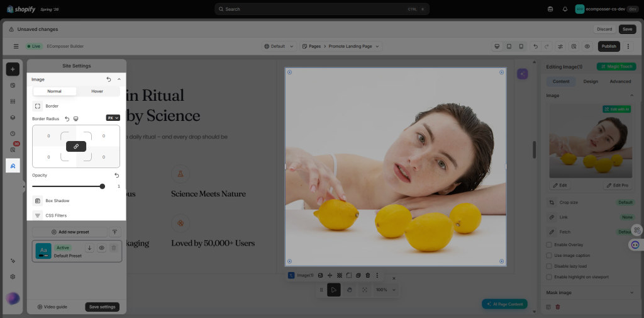Enable the Enable Overlay checkbox

548,245
